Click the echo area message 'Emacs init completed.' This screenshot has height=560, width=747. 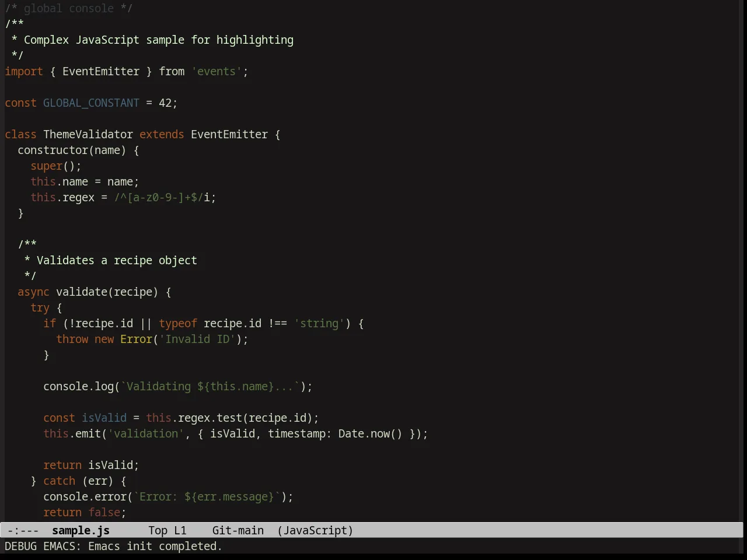(x=155, y=546)
